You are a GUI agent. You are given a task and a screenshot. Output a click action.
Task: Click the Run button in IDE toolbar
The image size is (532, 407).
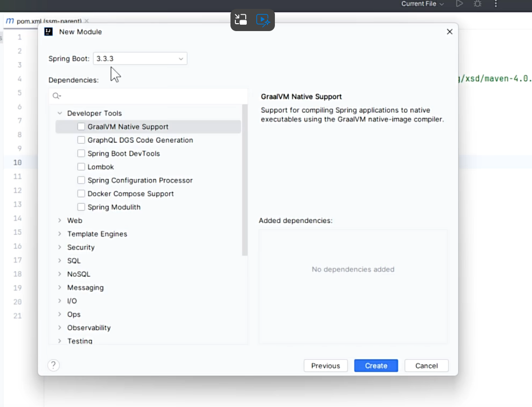[x=459, y=4]
